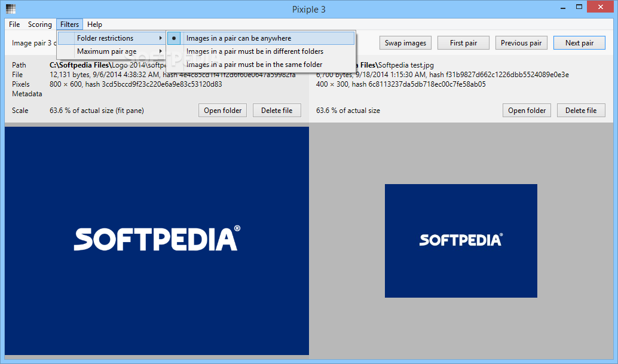Go to the Previous pair
Viewport: 618px width, 364px height.
point(521,43)
